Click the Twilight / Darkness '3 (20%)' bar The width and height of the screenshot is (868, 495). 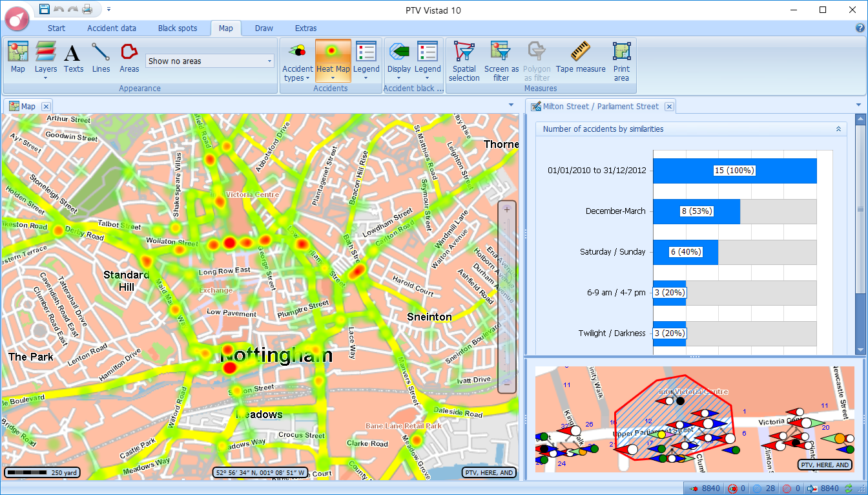pos(670,333)
